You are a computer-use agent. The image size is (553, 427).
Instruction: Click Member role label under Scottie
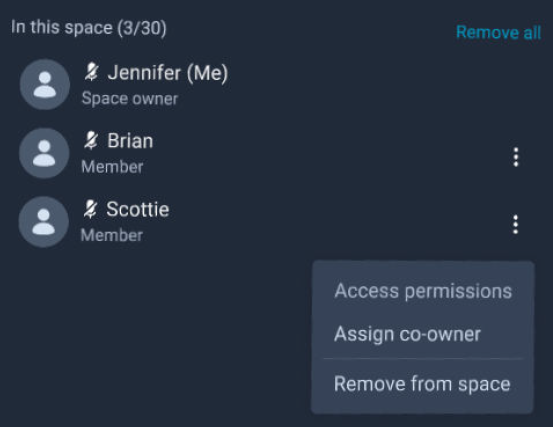(x=112, y=235)
